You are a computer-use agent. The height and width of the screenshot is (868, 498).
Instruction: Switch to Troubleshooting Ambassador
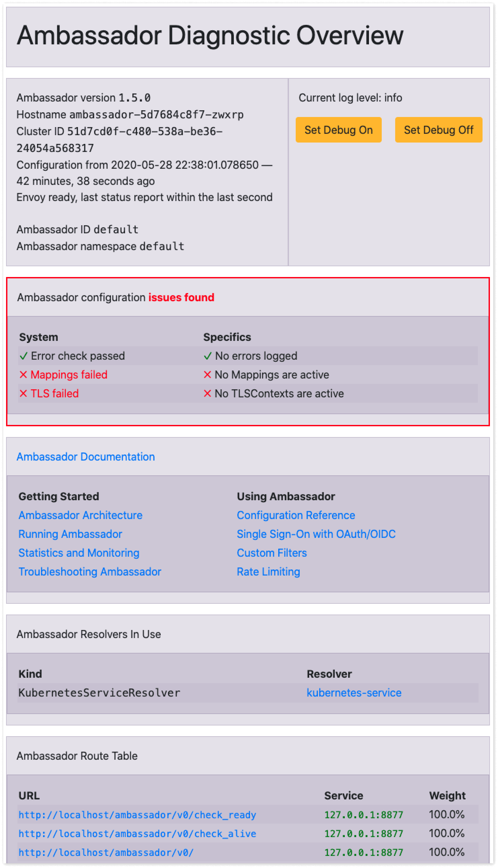90,571
